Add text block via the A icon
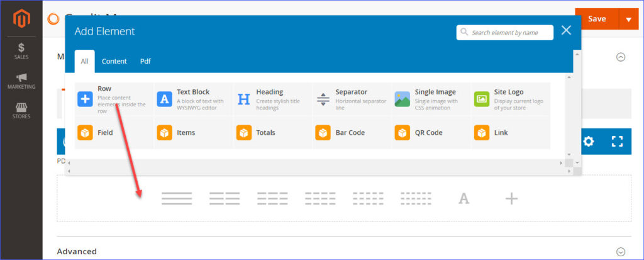The height and width of the screenshot is (260, 644). (464, 199)
